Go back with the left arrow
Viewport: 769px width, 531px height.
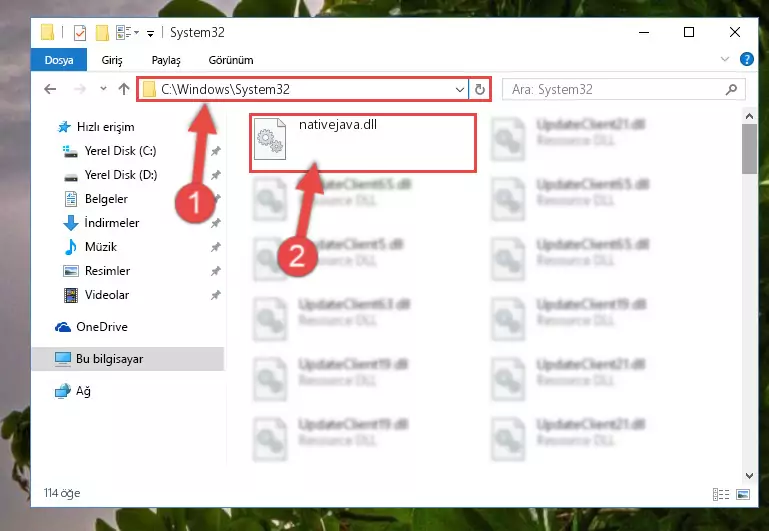pyautogui.click(x=50, y=89)
